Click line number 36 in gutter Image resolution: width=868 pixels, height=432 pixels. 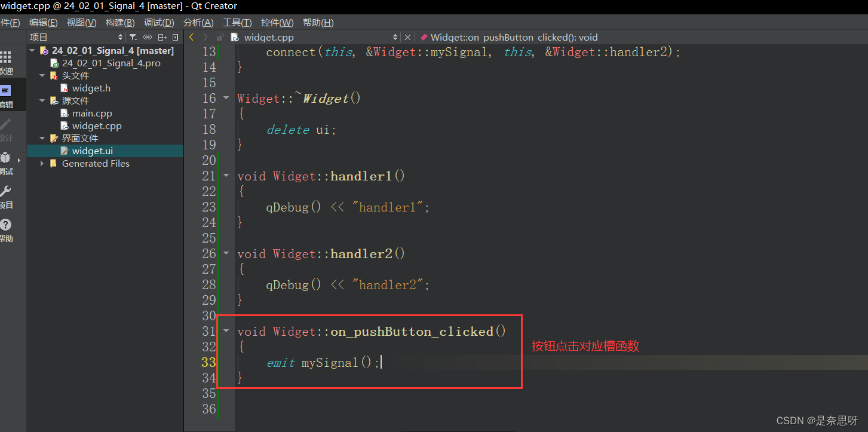208,409
